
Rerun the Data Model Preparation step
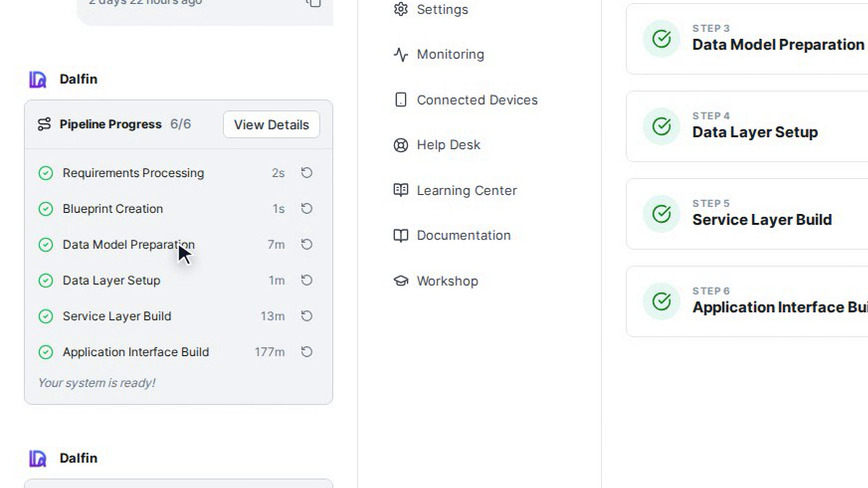click(307, 244)
